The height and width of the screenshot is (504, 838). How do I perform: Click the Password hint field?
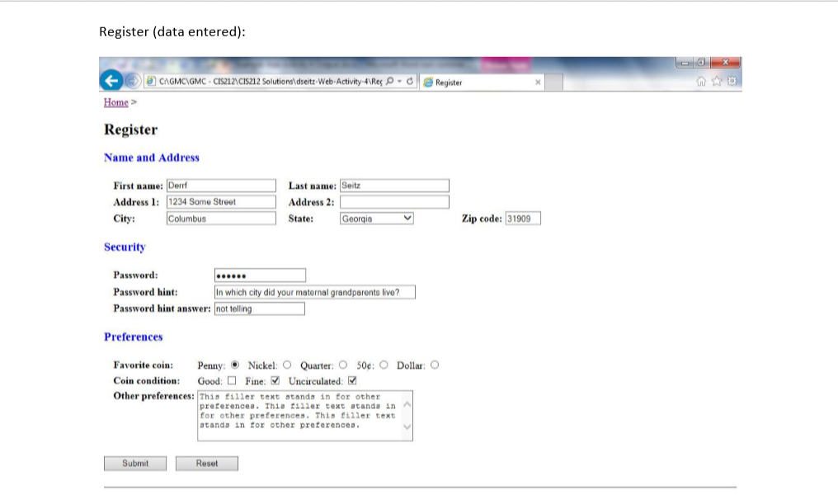click(x=315, y=292)
